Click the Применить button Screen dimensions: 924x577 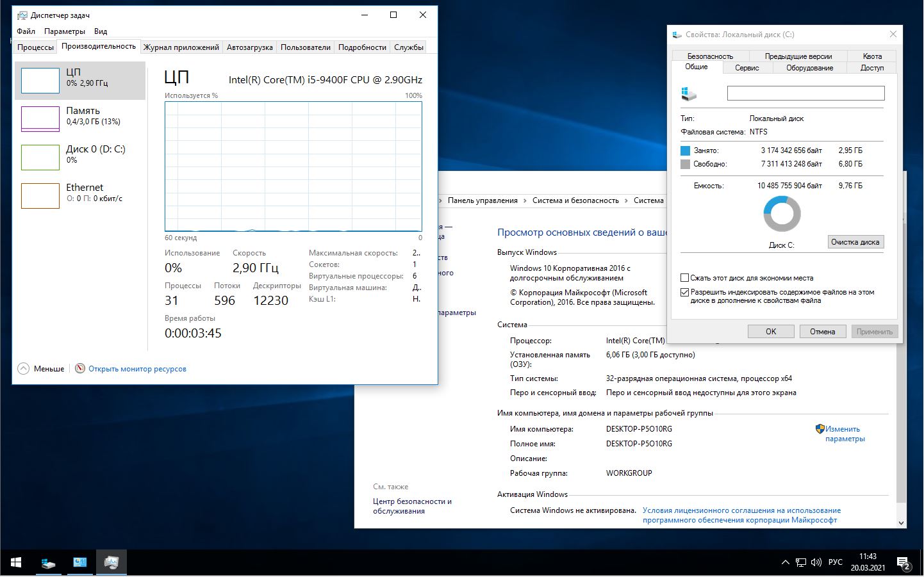pyautogui.click(x=874, y=331)
